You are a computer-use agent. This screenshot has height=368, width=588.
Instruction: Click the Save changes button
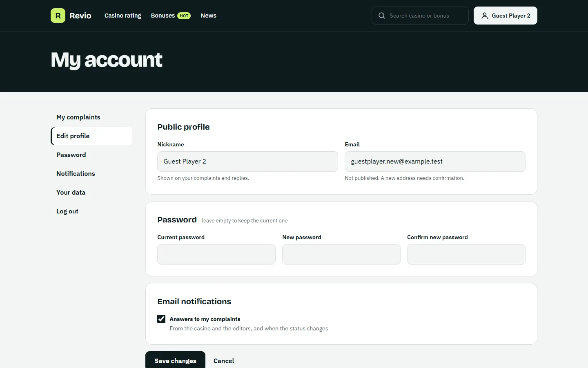point(175,360)
